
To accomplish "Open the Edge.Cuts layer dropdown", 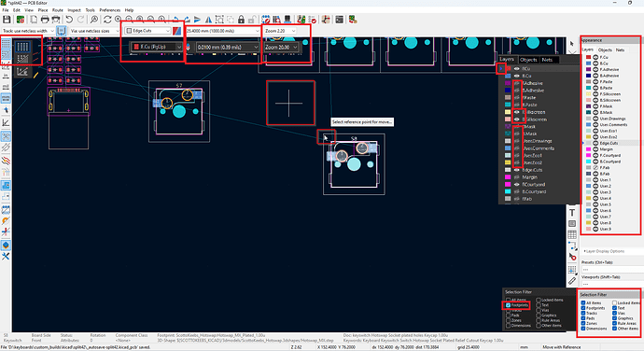I will pyautogui.click(x=147, y=31).
